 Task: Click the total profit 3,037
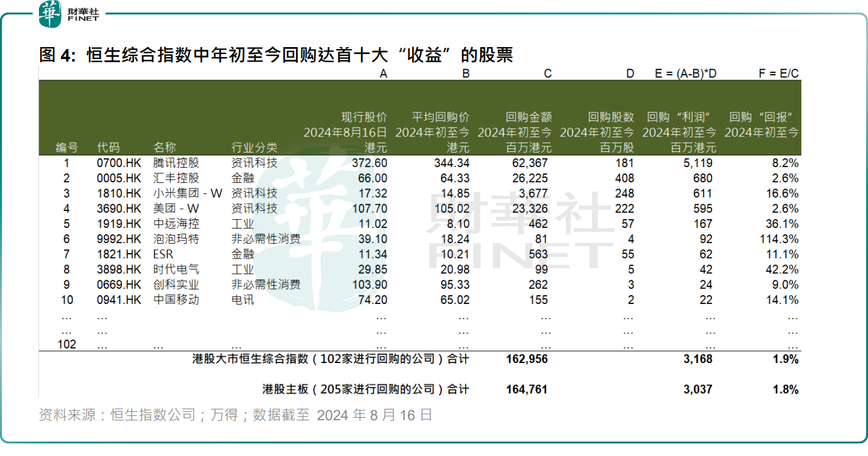(698, 389)
